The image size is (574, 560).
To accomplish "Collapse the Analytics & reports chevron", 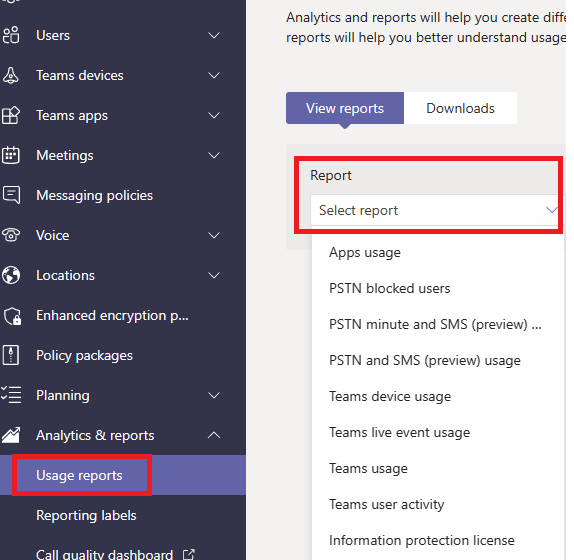I will click(214, 435).
